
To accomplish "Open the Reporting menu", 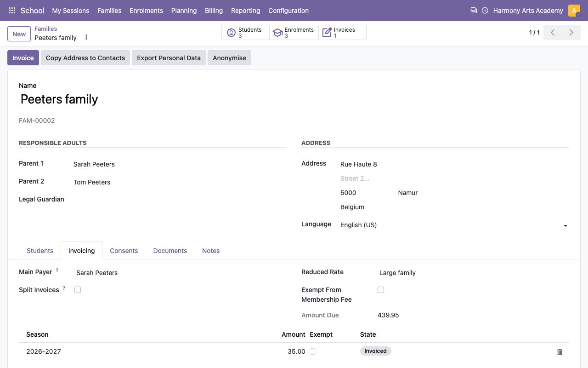I will click(246, 11).
